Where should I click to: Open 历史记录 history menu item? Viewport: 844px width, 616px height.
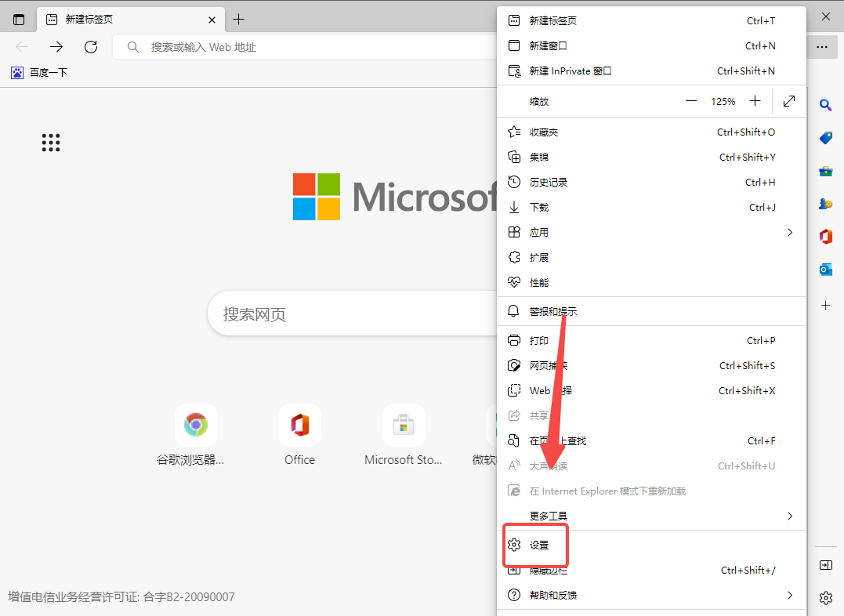[x=651, y=182]
